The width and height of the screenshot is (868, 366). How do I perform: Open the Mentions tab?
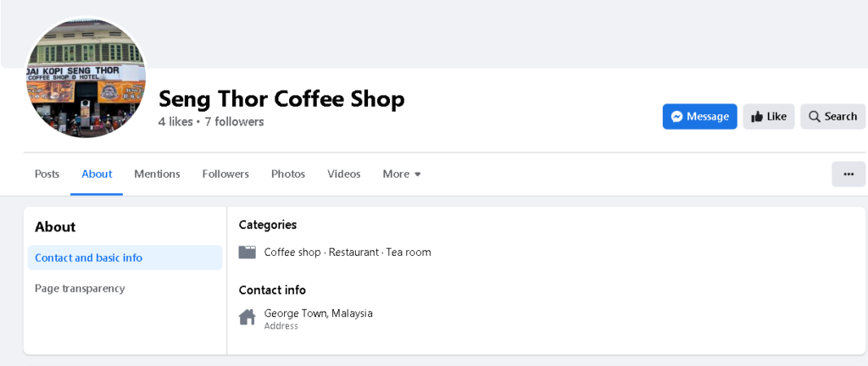coord(157,175)
